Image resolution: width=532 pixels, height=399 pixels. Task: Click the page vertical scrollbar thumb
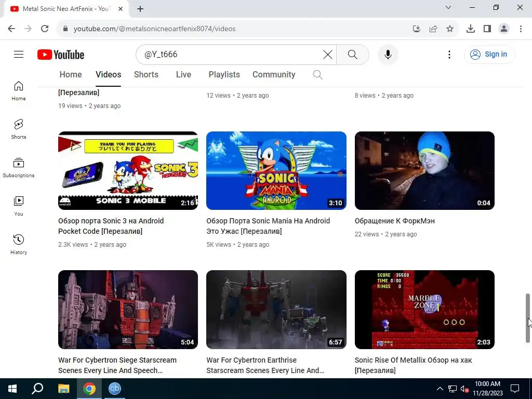[528, 318]
